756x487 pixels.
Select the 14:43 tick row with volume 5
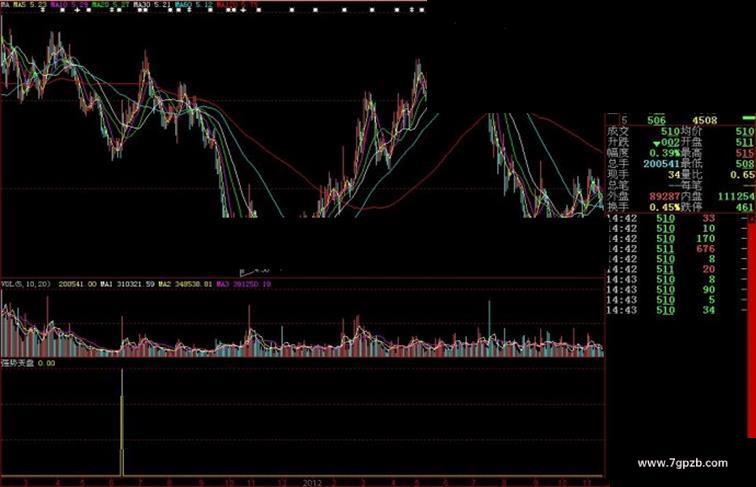click(661, 300)
